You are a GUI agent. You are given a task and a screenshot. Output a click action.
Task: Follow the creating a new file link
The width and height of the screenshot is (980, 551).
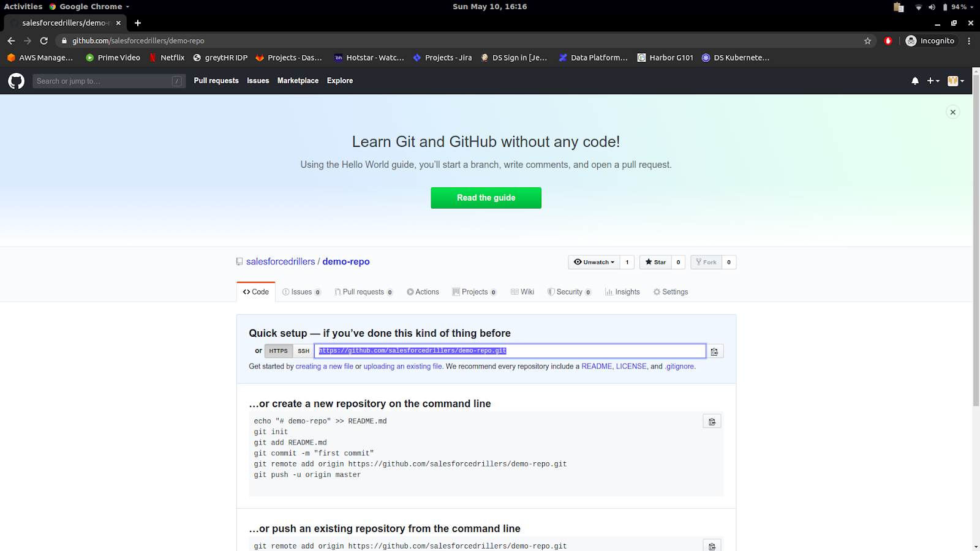pyautogui.click(x=325, y=366)
